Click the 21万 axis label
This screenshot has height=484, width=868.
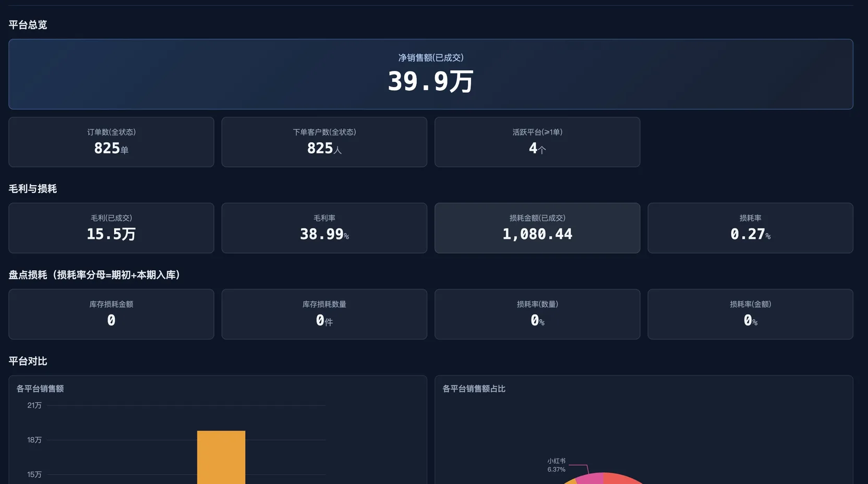coord(34,405)
